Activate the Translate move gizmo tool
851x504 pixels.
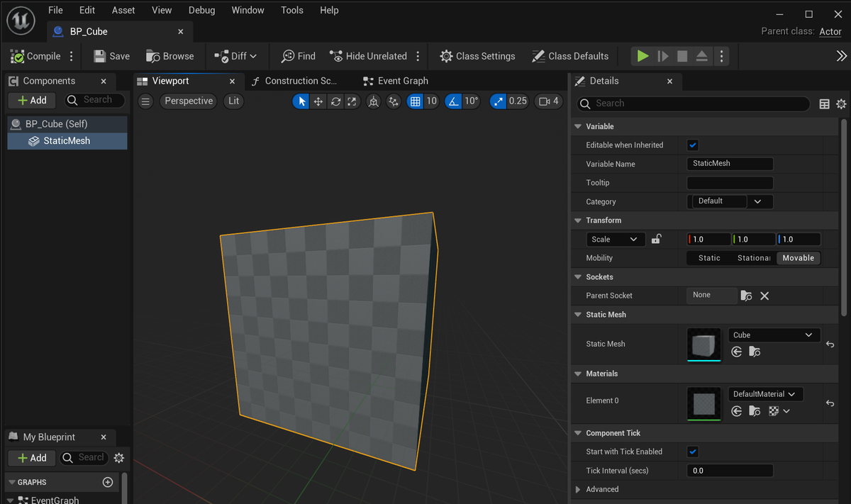pyautogui.click(x=318, y=101)
